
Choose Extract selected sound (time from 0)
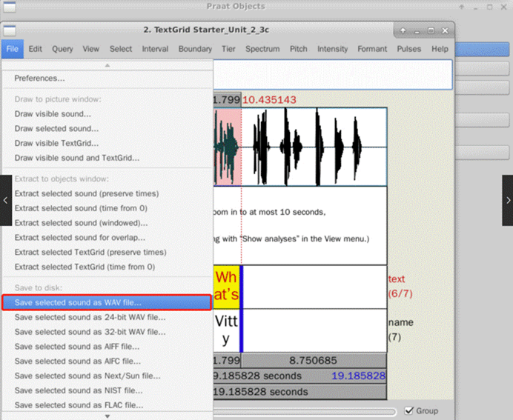[x=107, y=209]
